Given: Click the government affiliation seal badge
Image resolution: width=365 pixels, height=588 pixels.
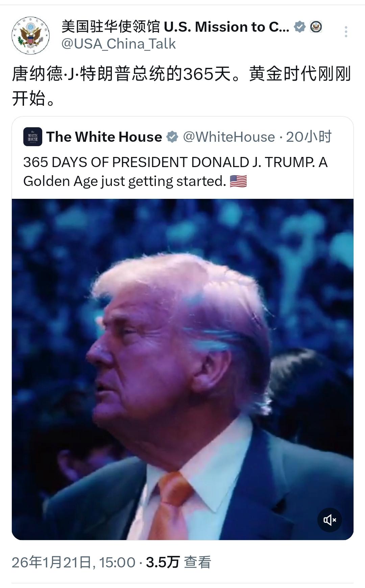Looking at the screenshot, I should [x=316, y=27].
